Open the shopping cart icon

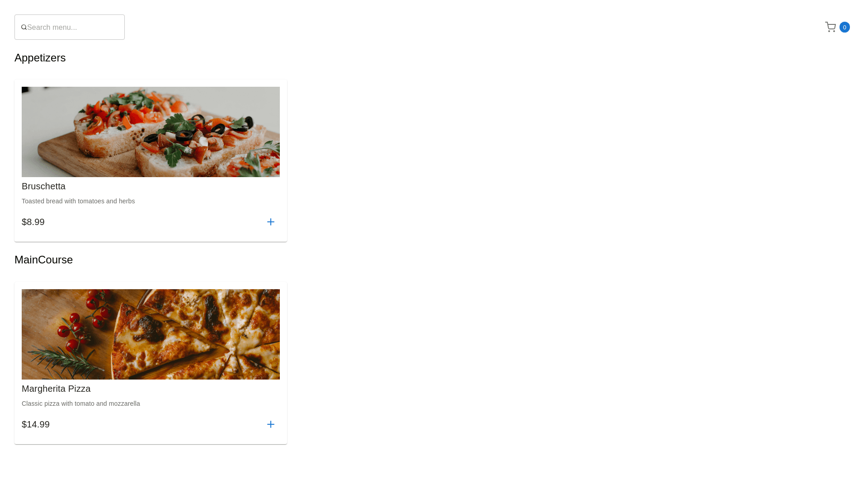click(830, 27)
